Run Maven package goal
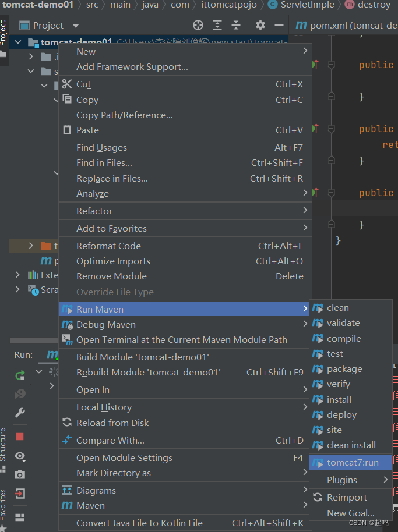The height and width of the screenshot is (532, 398). click(x=351, y=369)
